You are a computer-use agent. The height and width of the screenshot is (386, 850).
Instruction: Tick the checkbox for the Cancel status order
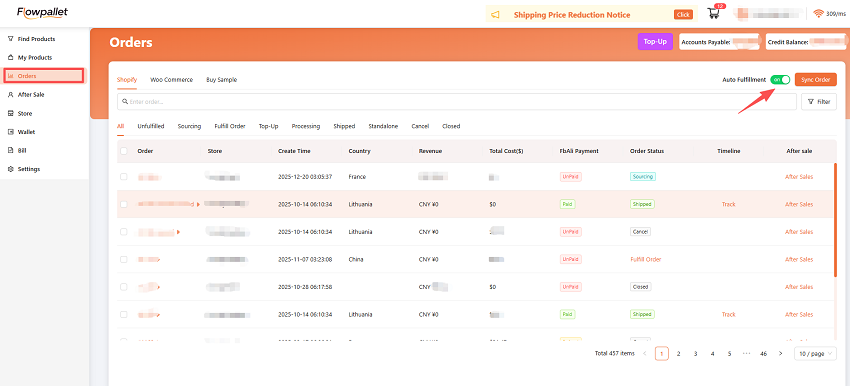124,231
